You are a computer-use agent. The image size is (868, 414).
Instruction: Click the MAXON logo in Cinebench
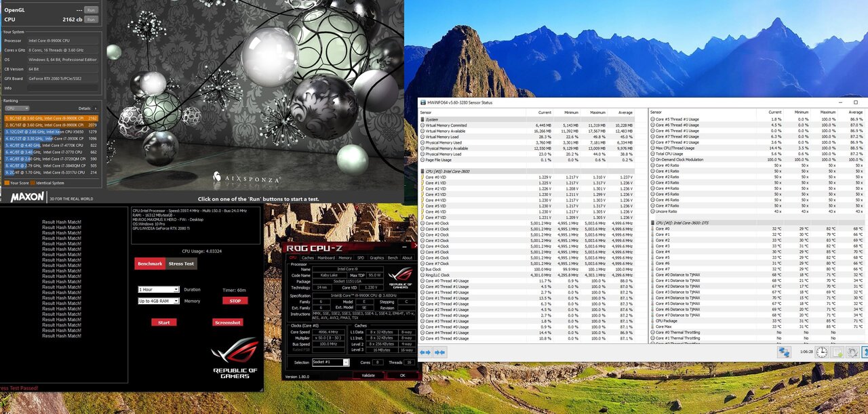point(27,197)
